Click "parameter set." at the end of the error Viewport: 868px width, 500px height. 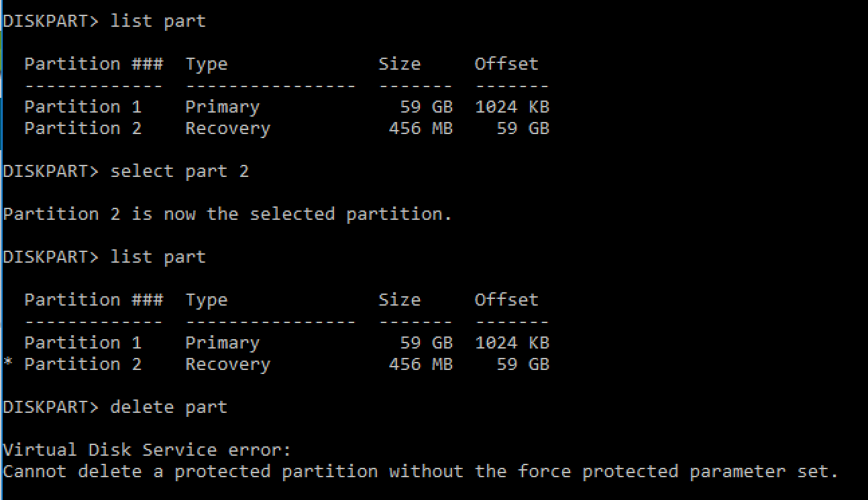[x=764, y=472]
